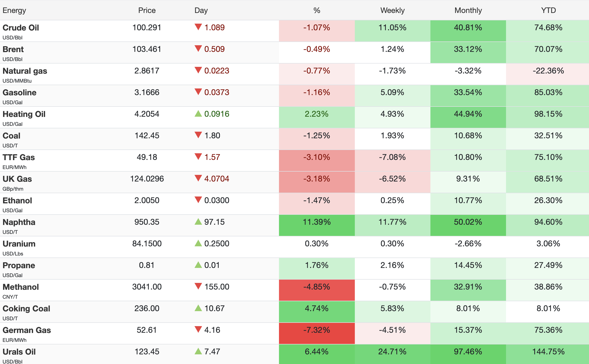Viewport: 589px width, 364px height.
Task: Click the red down arrow for TTF Gas
Action: click(x=198, y=156)
